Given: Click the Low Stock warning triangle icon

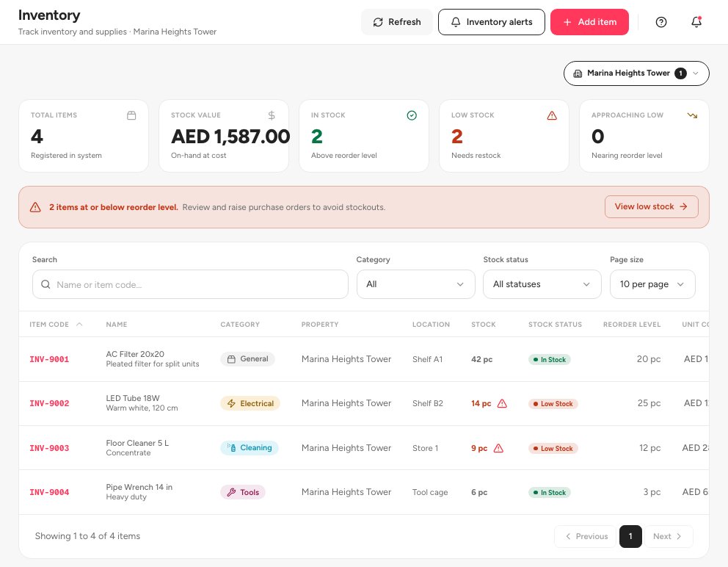Looking at the screenshot, I should point(552,115).
